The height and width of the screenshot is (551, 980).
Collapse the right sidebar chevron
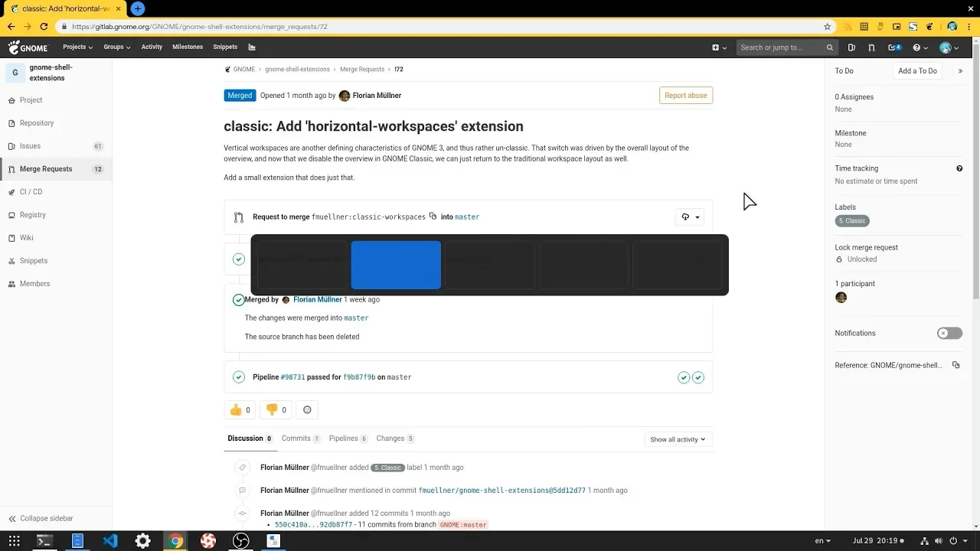tap(961, 71)
